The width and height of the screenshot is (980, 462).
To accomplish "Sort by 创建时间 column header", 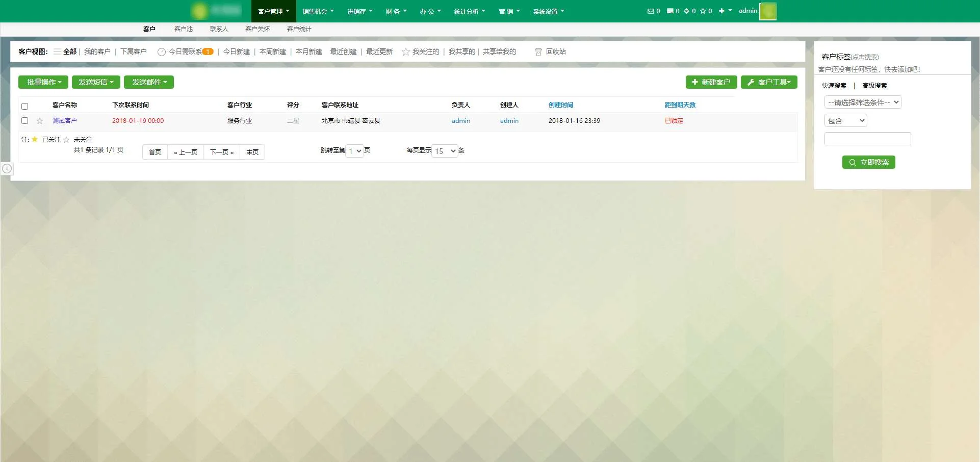I will pos(560,105).
